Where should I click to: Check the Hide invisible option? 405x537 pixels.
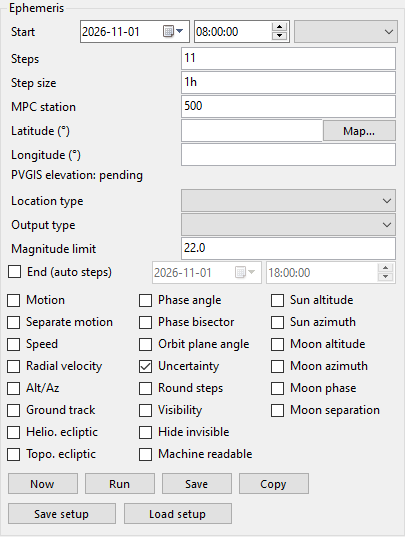[x=145, y=432]
